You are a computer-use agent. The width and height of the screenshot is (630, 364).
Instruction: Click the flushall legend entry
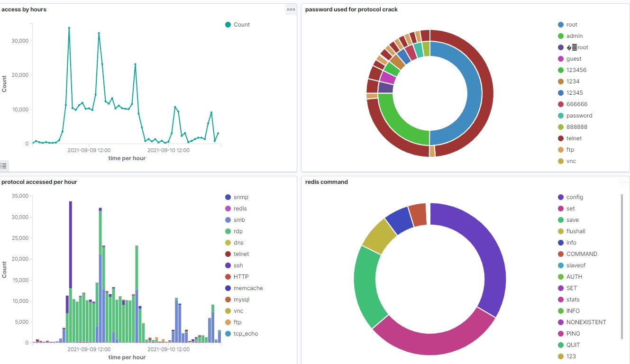(x=573, y=231)
